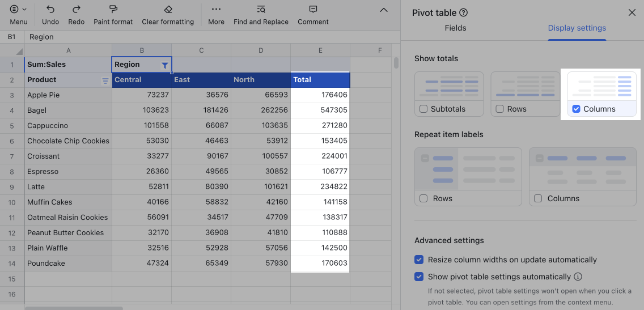Click the cell reference box showing B1
The width and height of the screenshot is (644, 310).
pyautogui.click(x=12, y=37)
